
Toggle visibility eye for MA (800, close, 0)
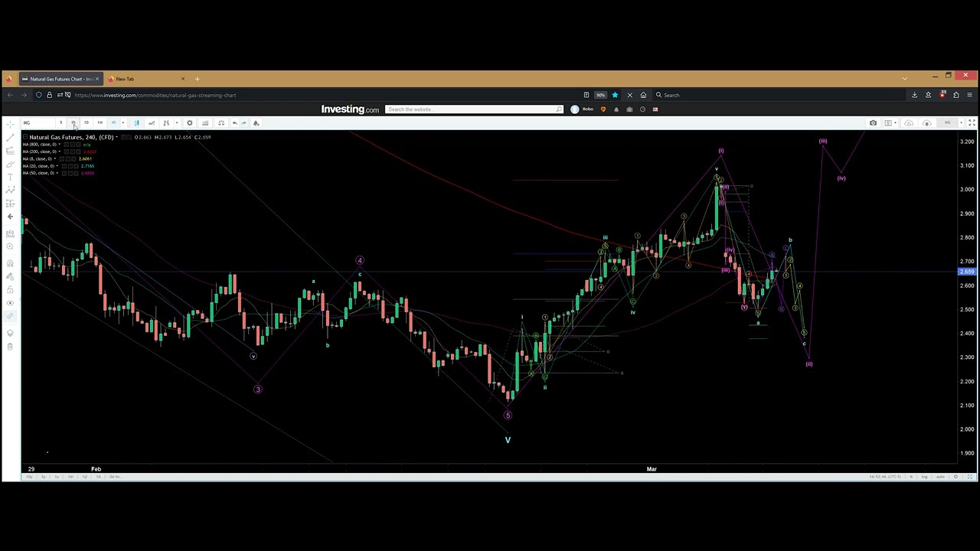click(x=66, y=145)
